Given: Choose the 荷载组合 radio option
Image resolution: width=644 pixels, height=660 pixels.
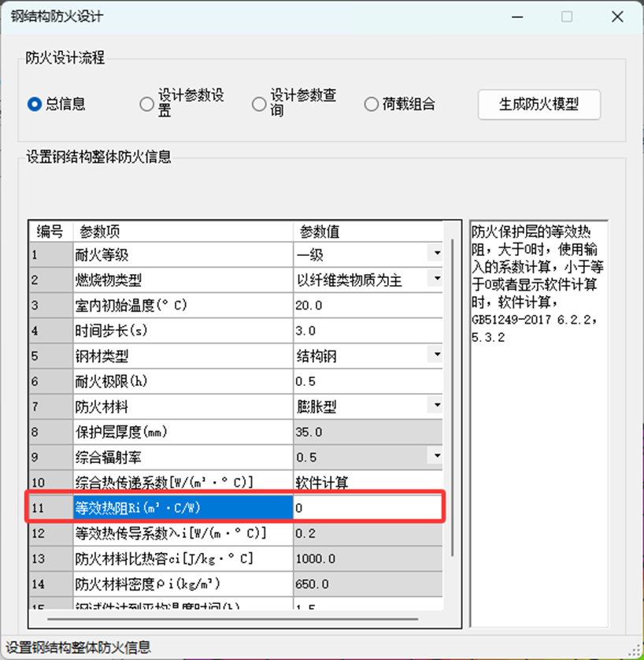Looking at the screenshot, I should point(372,104).
